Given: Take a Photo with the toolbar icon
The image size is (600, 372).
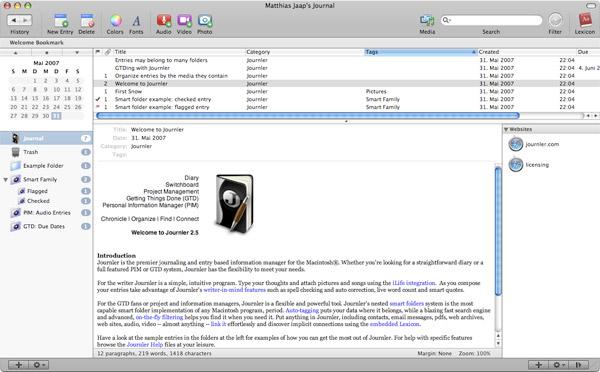Looking at the screenshot, I should [x=205, y=21].
